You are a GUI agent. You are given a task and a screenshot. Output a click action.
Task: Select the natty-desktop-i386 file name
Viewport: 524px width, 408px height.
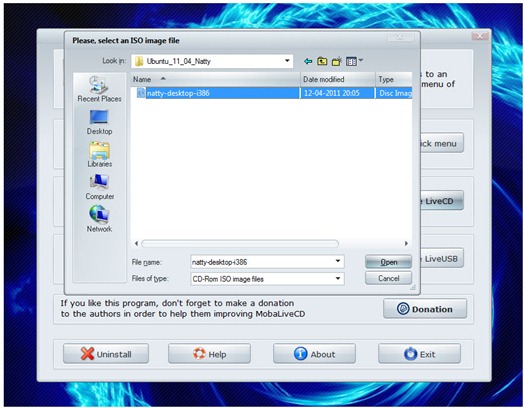click(x=178, y=93)
